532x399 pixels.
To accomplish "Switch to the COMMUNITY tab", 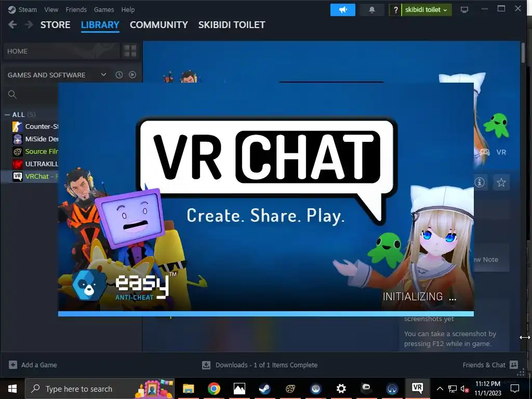I will pos(159,25).
